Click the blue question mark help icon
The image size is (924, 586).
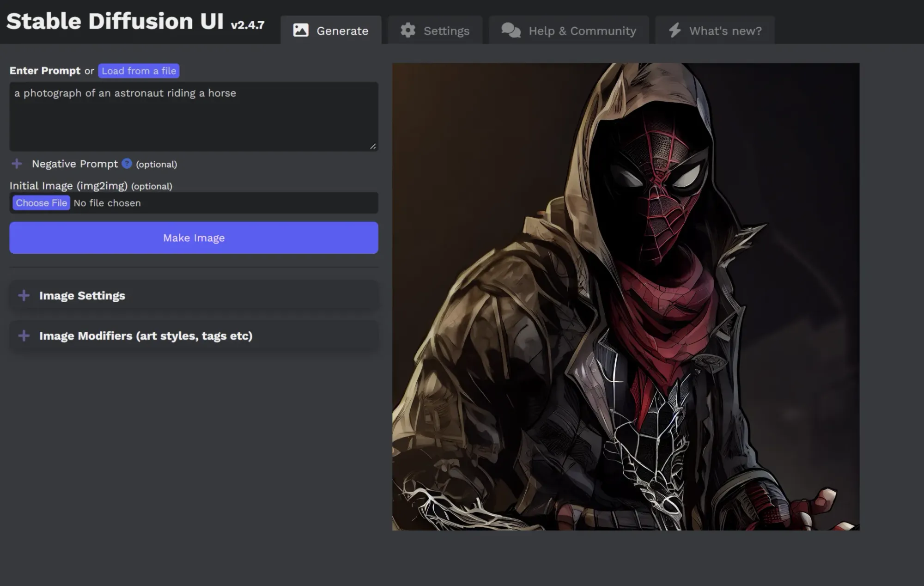127,164
